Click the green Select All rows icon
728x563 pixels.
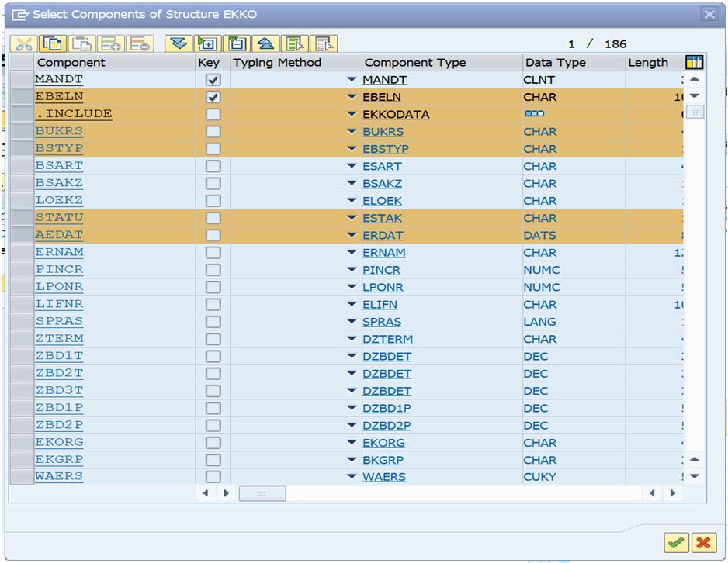294,44
